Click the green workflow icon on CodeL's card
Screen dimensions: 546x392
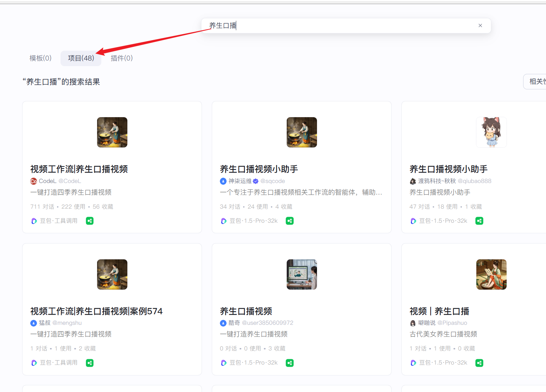pyautogui.click(x=90, y=221)
